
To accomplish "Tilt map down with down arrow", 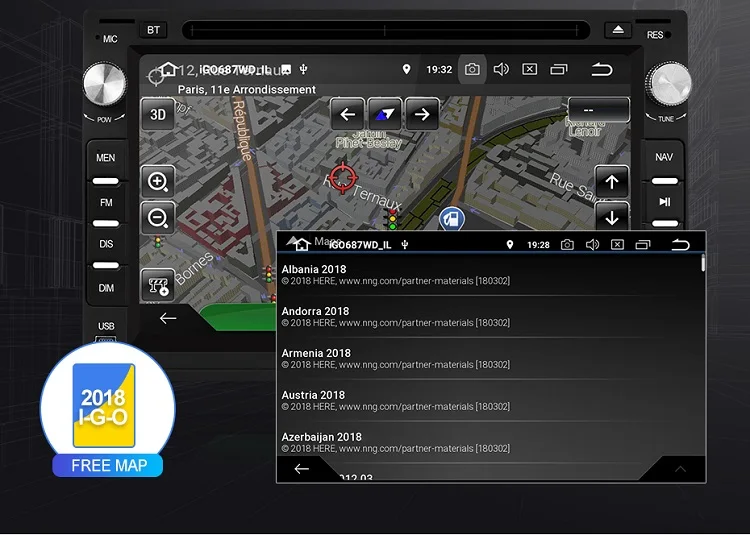I will pos(611,217).
